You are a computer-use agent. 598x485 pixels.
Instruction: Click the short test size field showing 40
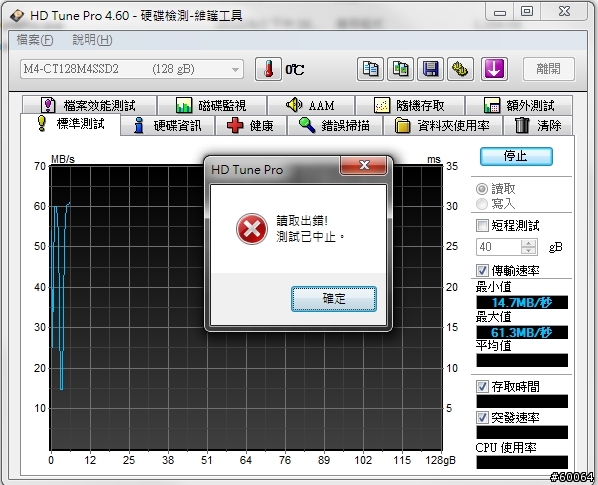click(x=498, y=247)
